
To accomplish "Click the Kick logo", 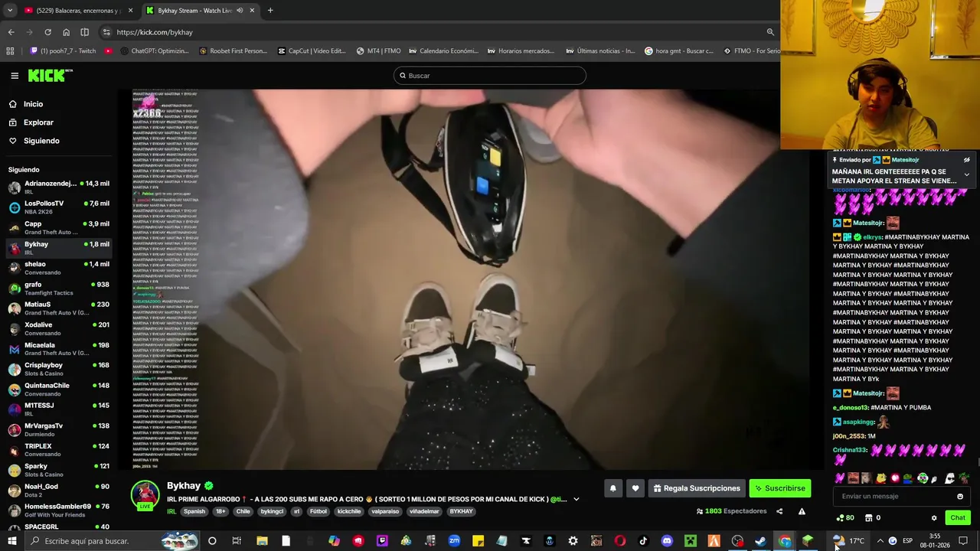I will (50, 75).
